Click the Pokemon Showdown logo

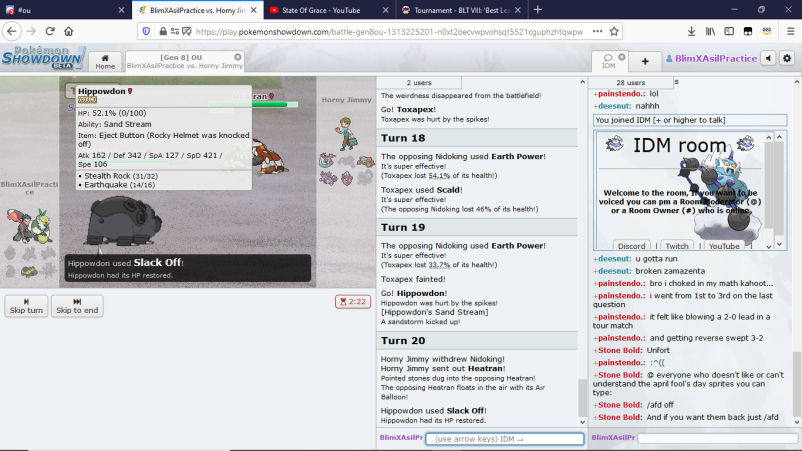[x=42, y=57]
